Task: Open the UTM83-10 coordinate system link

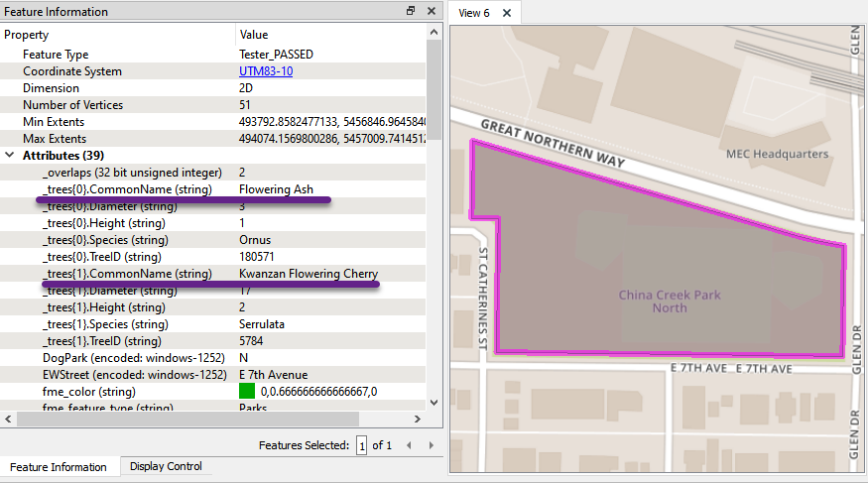Action: (x=266, y=71)
